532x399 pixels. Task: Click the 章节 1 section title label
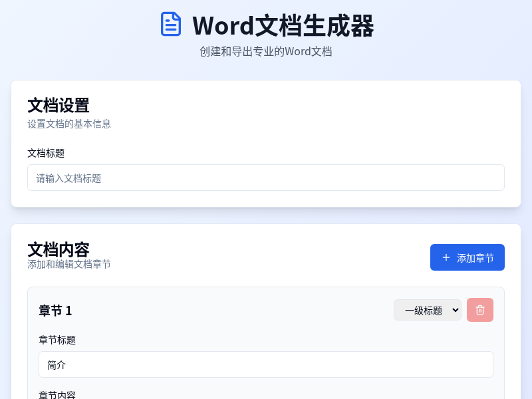[55, 311]
